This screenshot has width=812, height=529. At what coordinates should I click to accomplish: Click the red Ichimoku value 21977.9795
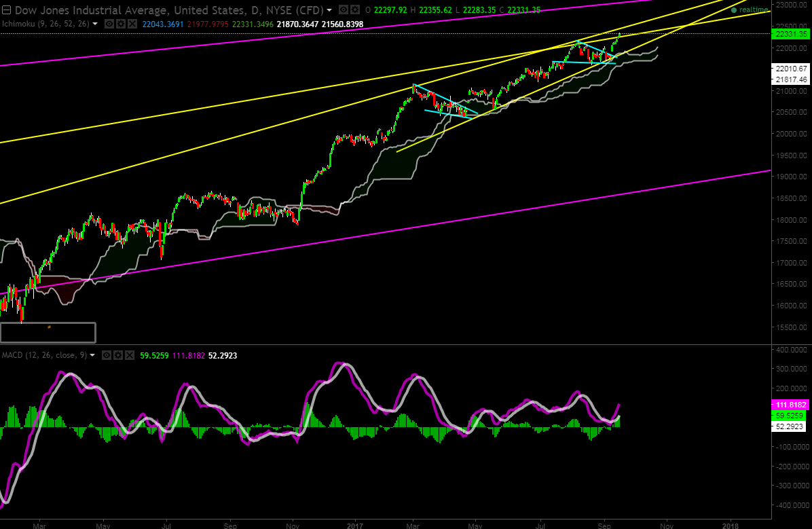pyautogui.click(x=208, y=24)
